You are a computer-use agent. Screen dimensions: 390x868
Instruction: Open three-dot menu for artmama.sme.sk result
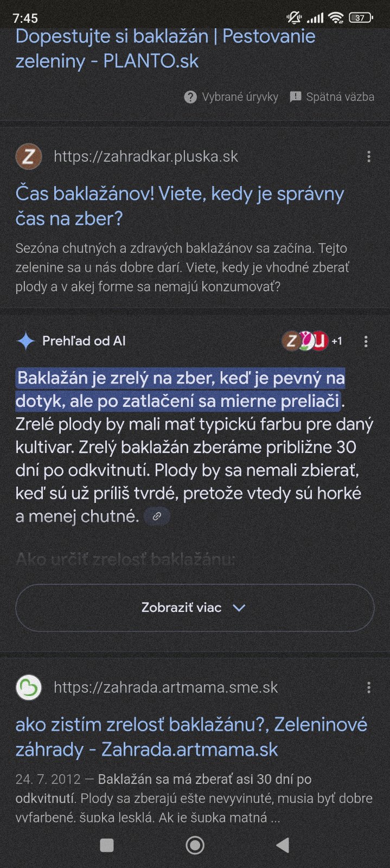pyautogui.click(x=369, y=688)
